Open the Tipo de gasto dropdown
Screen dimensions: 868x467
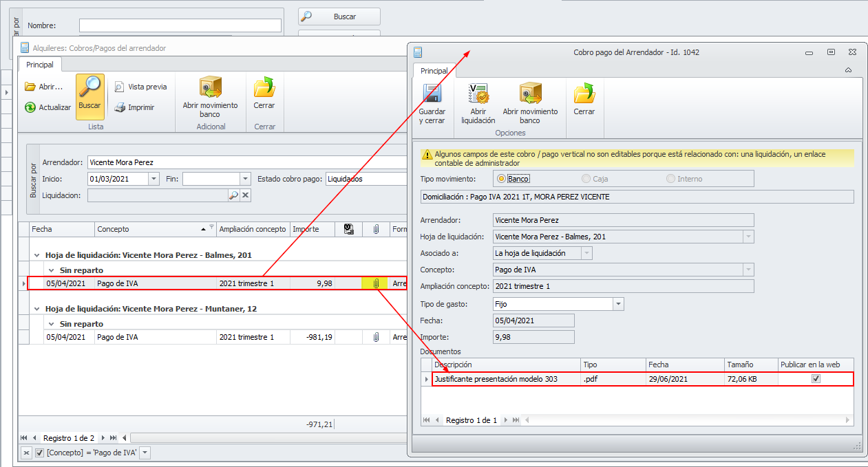pos(618,303)
